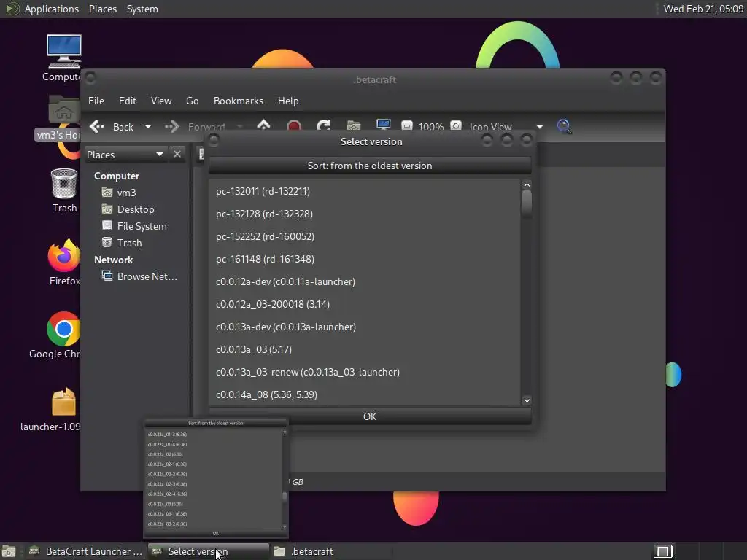Click the version list scrollbar thumb
747x560 pixels.
[x=527, y=204]
